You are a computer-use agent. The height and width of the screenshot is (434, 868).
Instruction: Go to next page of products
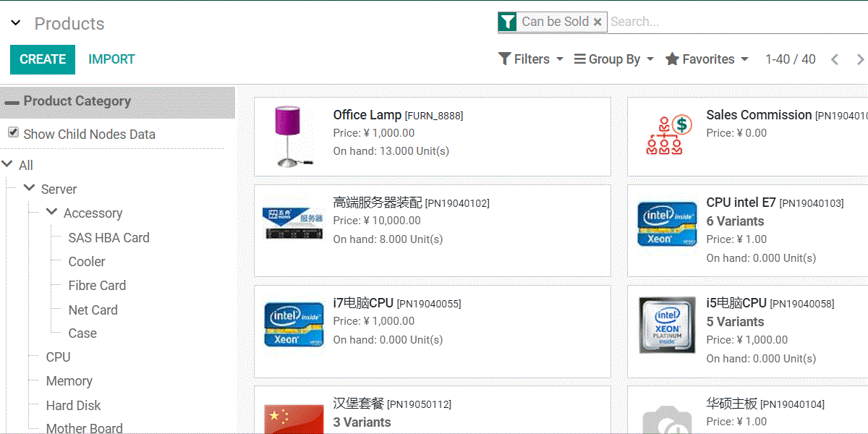pos(860,59)
